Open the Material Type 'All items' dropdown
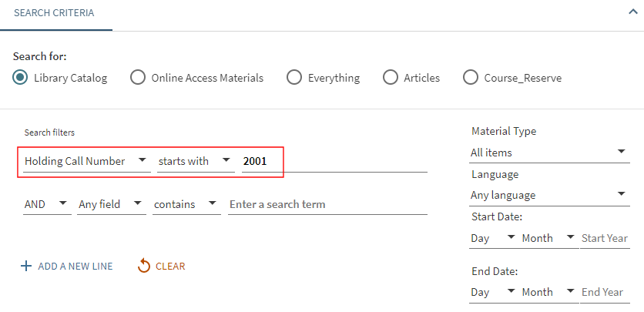 (x=548, y=153)
